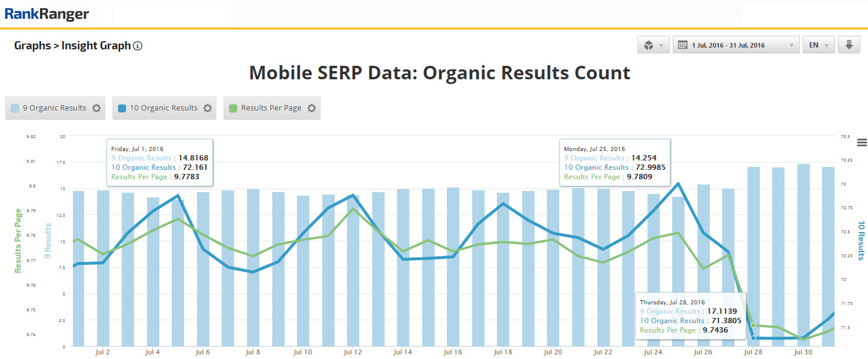Click the RankRanger logo
Image resolution: width=868 pixels, height=359 pixels.
[x=47, y=14]
